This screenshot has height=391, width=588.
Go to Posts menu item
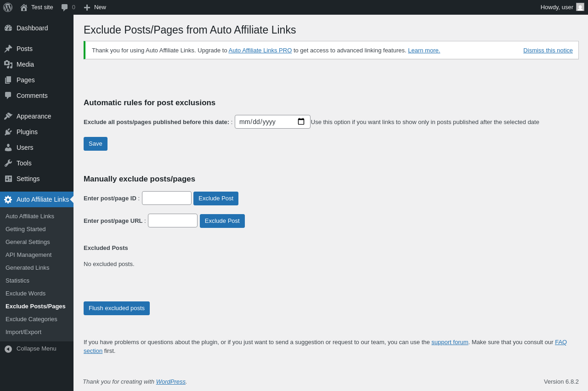(x=37, y=49)
